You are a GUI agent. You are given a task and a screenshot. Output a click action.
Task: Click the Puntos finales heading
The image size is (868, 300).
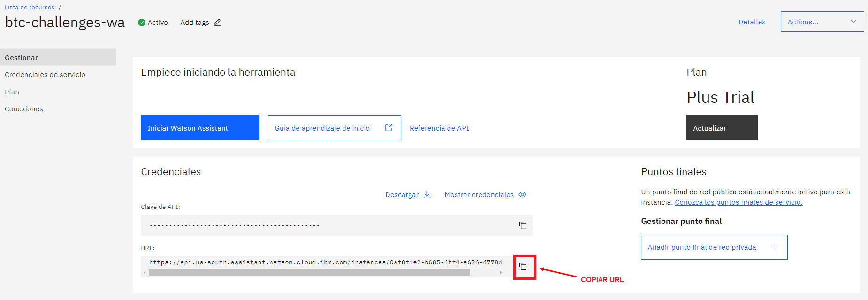tap(673, 172)
